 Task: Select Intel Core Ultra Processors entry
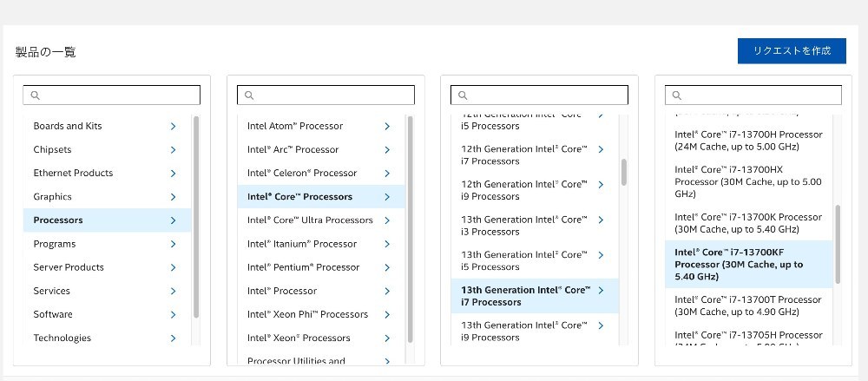pyautogui.click(x=321, y=220)
